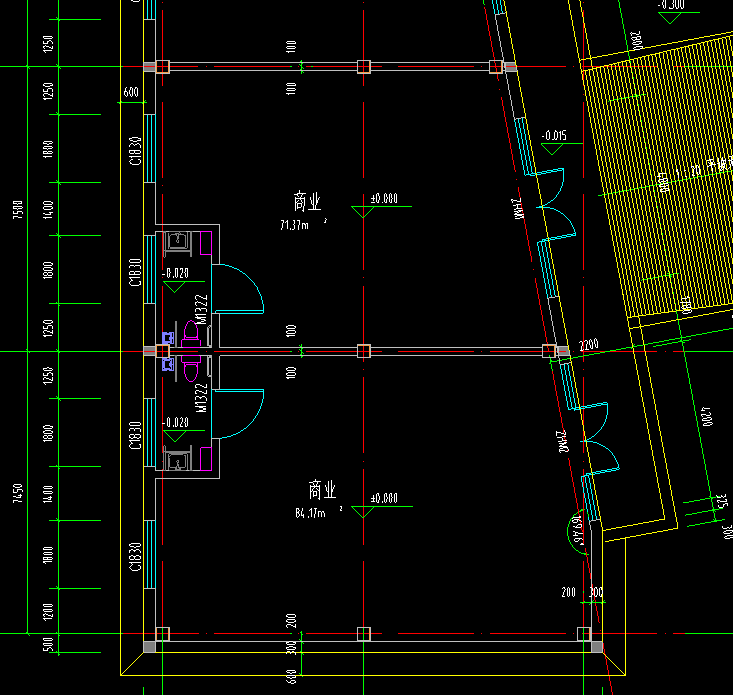Select the double door below the 2200 dimension
Viewport: 733px width, 695px height.
596,438
